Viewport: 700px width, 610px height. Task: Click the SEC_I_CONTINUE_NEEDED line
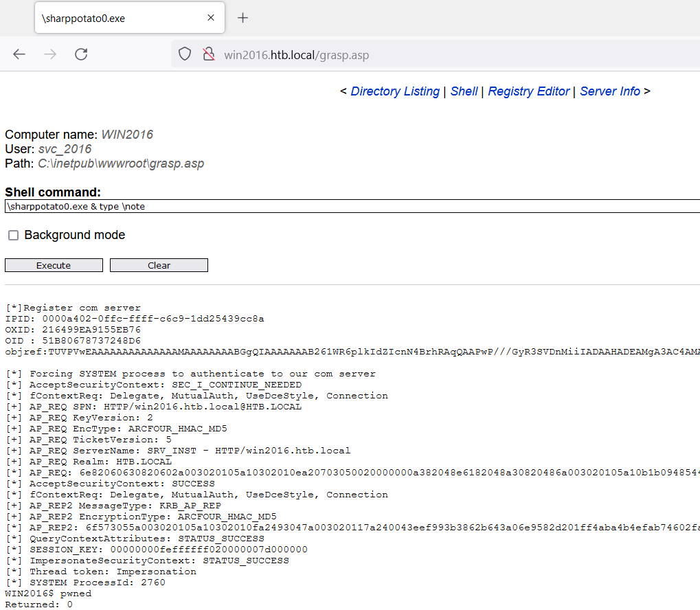click(x=154, y=385)
